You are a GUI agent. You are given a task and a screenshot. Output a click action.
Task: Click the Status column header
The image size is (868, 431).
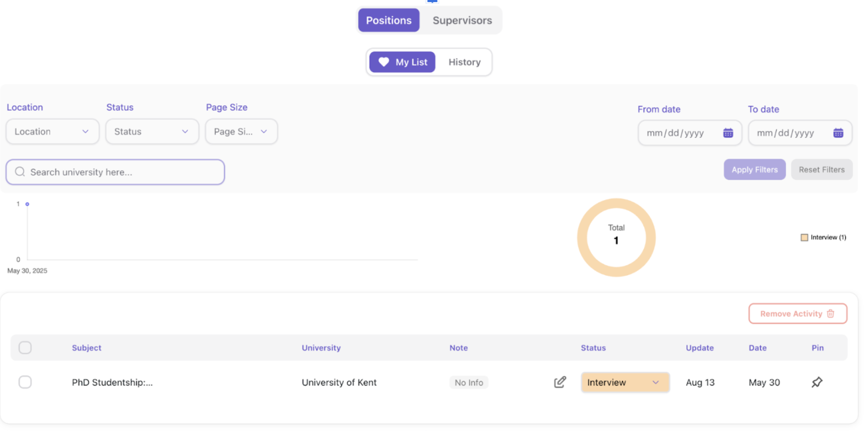(593, 348)
